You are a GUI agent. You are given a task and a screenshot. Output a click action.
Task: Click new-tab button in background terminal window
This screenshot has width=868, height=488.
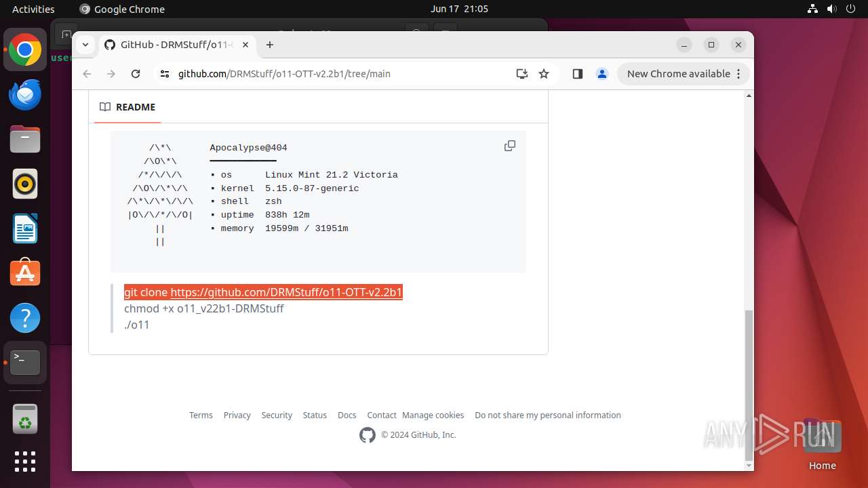(65, 34)
